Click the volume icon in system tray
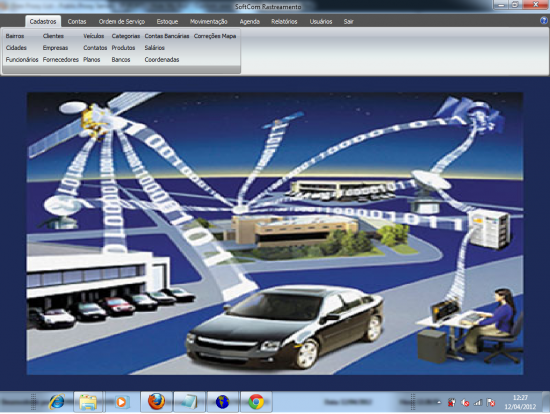Screen dimensions: 550x414 (x=465, y=403)
